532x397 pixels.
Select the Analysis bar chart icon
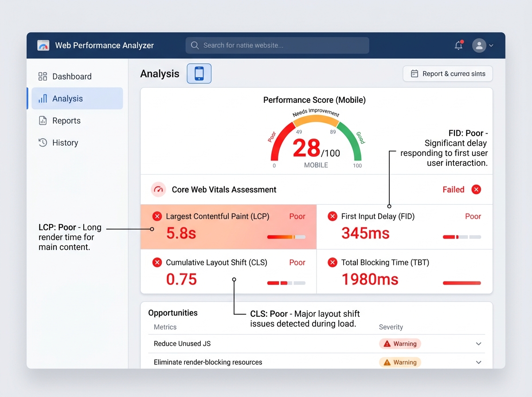click(43, 98)
